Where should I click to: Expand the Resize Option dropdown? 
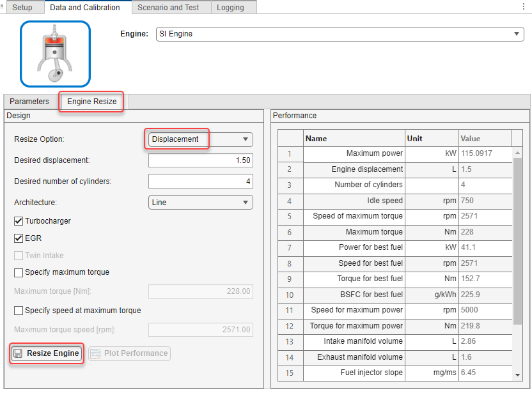[x=201, y=139]
